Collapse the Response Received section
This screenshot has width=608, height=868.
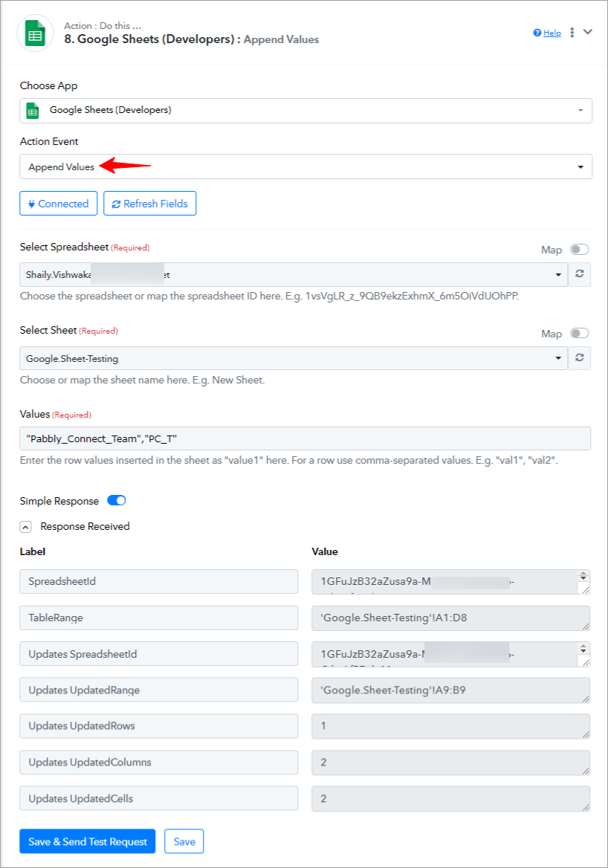[25, 527]
